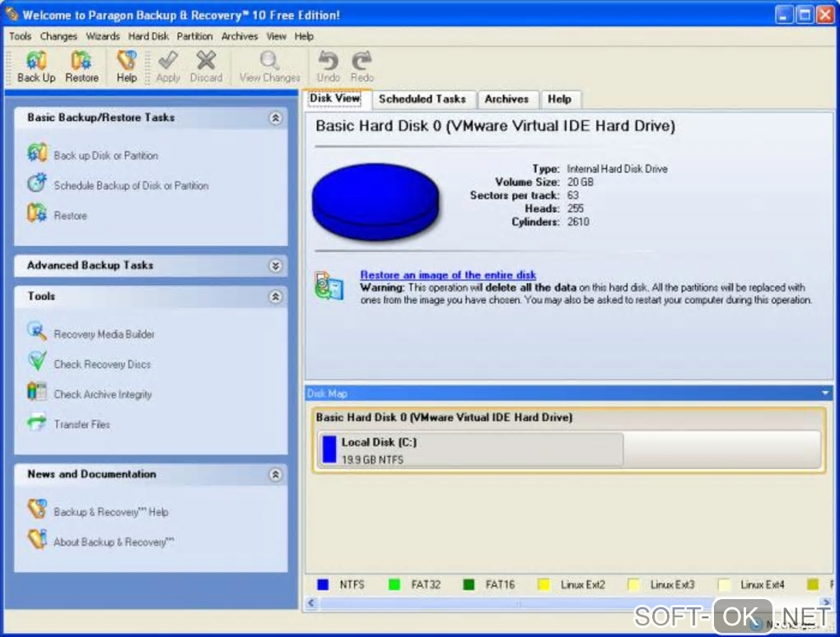Open Help from the toolbar icon
Screen dimensions: 840x637
(x=127, y=60)
